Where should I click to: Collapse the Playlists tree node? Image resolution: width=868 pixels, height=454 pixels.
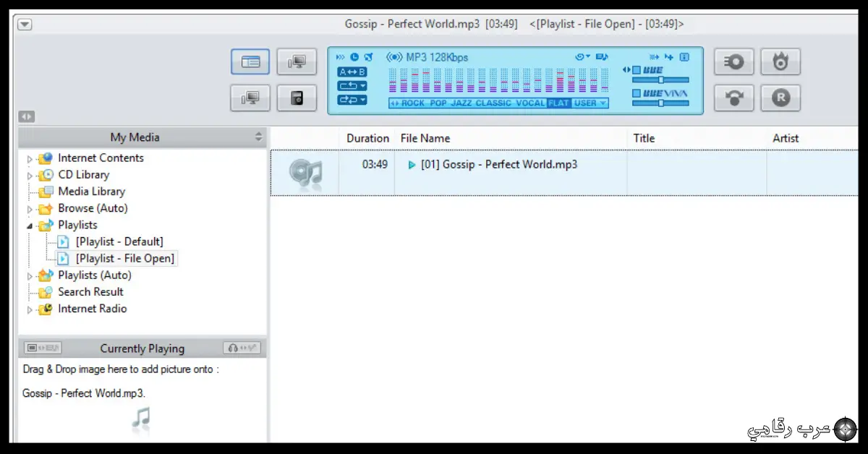pos(30,225)
